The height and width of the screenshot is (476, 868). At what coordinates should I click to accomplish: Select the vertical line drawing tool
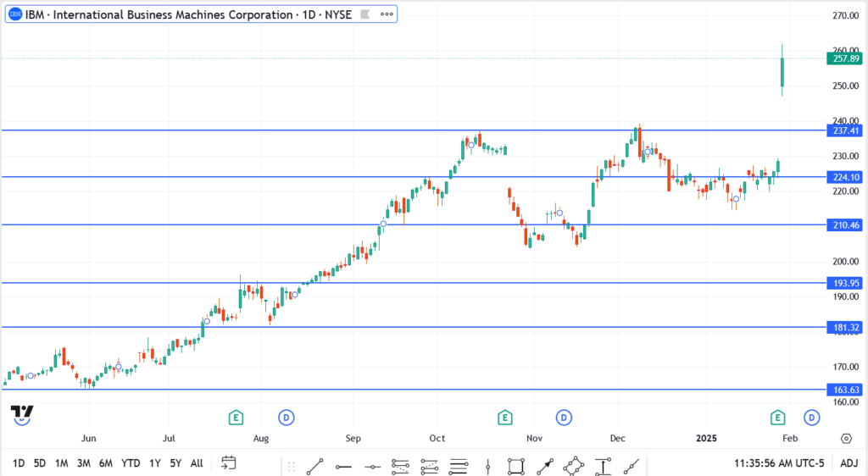click(x=488, y=465)
